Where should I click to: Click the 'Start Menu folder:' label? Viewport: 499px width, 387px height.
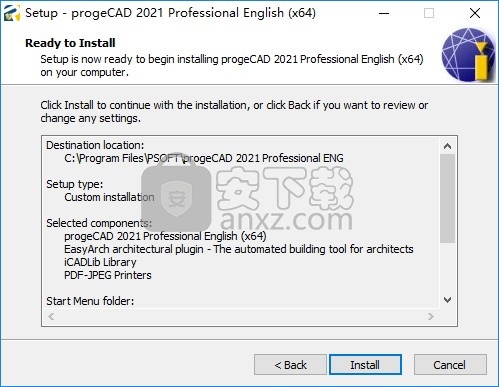click(90, 301)
